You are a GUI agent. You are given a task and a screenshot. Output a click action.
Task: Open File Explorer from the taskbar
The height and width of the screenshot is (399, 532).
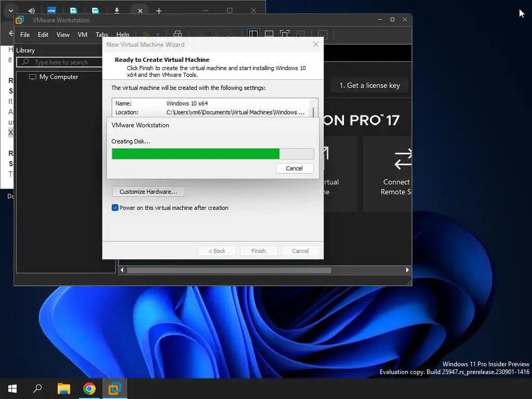point(63,389)
